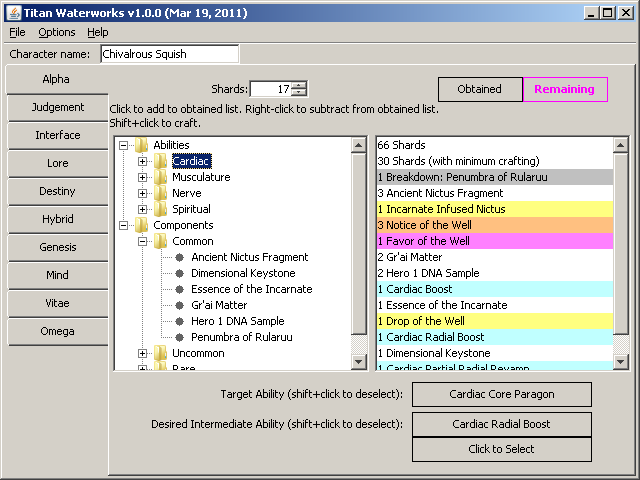Click the Abilities root folder icon
The height and width of the screenshot is (480, 640).
tap(142, 145)
